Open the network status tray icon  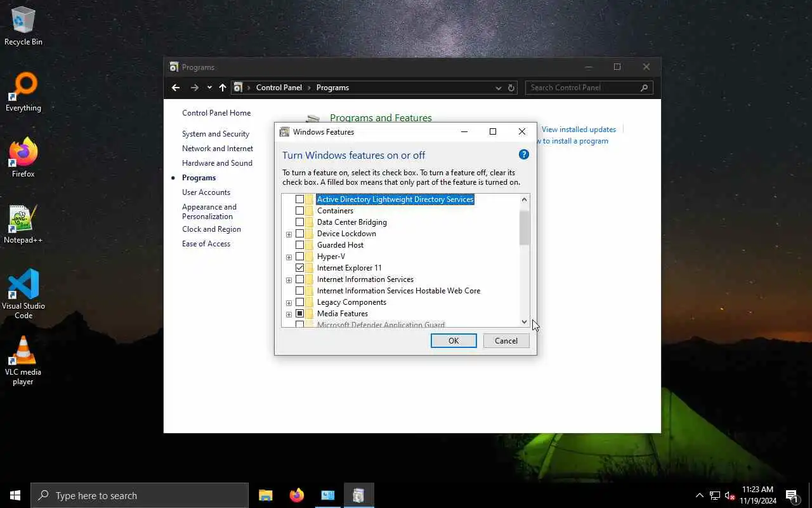(715, 495)
